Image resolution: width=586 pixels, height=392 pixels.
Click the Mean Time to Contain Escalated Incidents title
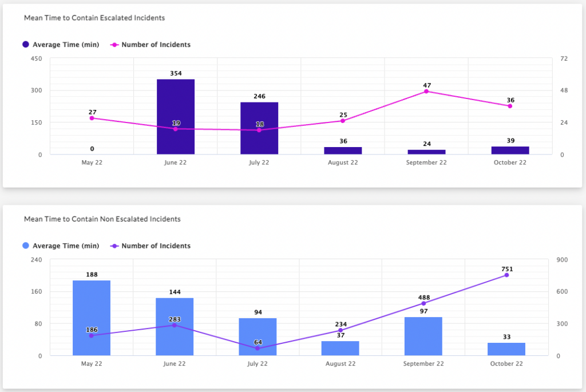[x=94, y=18]
